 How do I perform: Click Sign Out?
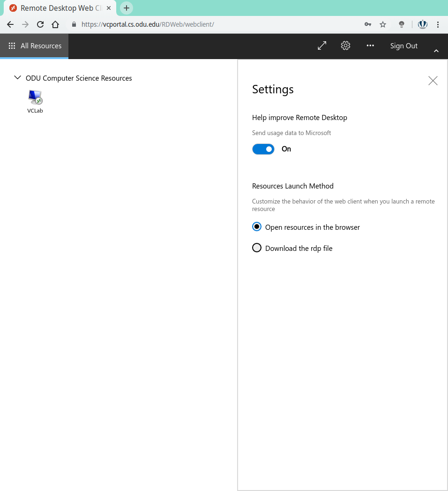point(403,46)
